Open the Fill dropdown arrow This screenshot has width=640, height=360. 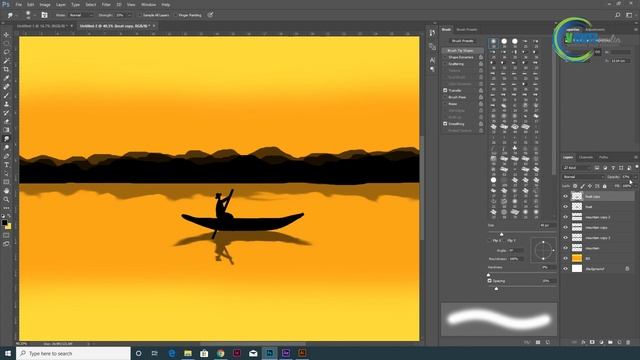click(635, 186)
